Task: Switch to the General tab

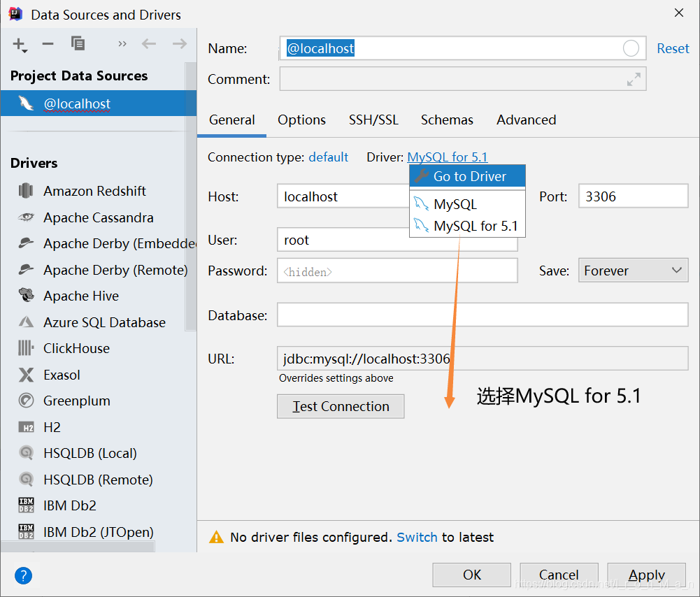Action: [x=231, y=120]
